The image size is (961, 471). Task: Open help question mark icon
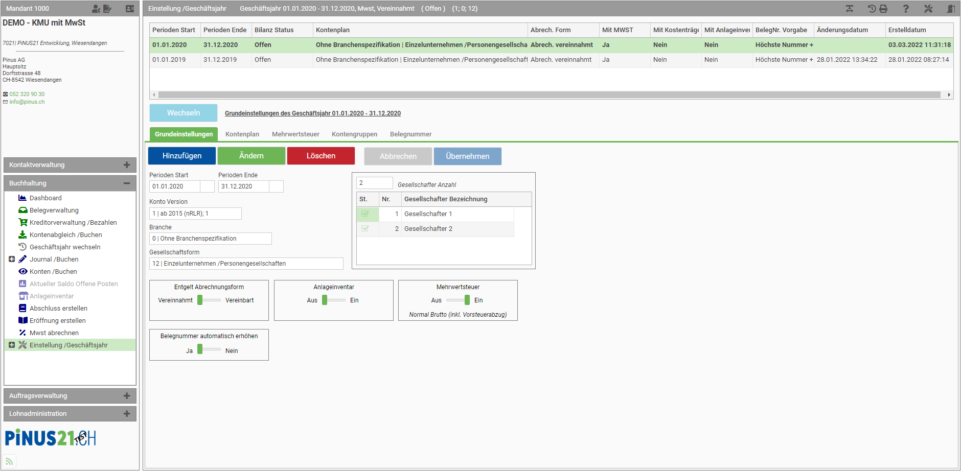pos(905,9)
